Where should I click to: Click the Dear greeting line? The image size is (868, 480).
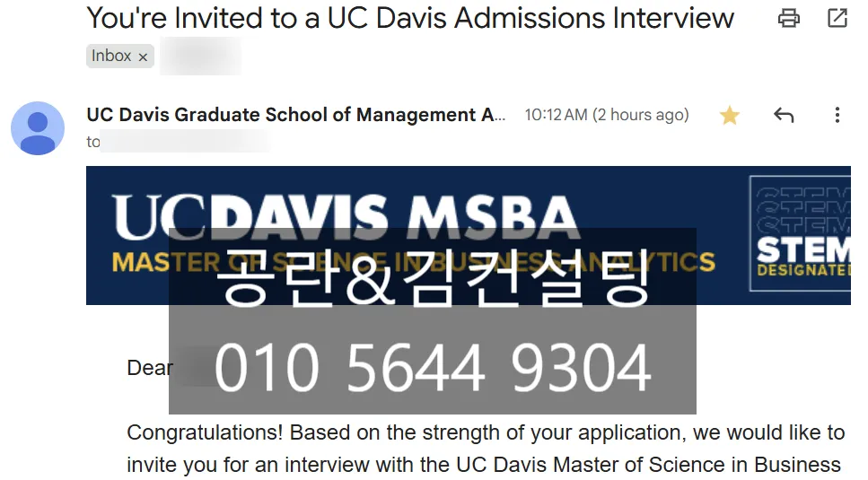point(150,368)
